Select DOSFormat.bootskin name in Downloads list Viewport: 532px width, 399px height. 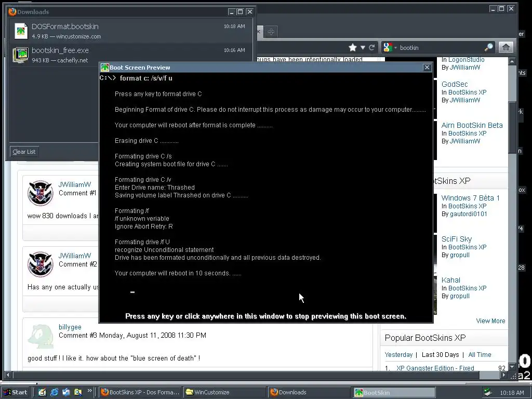(x=65, y=26)
